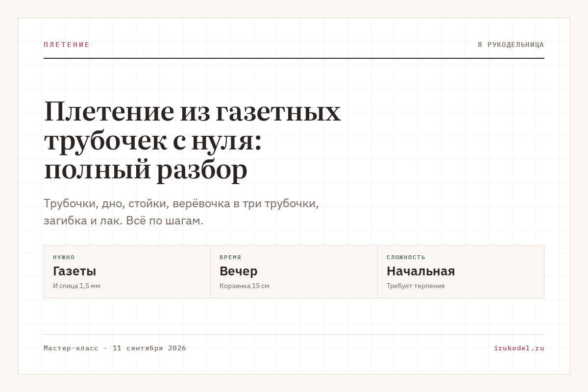Image resolution: width=588 pixels, height=392 pixels.
Task: Open the irukodel.ru link
Action: click(x=519, y=348)
